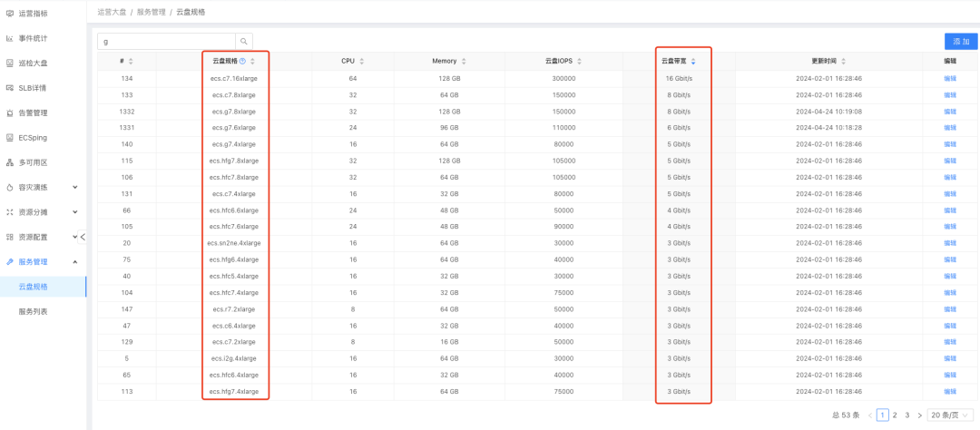Expand the 容灾演练 menu chevron
The height and width of the screenshot is (430, 980).
(x=75, y=188)
